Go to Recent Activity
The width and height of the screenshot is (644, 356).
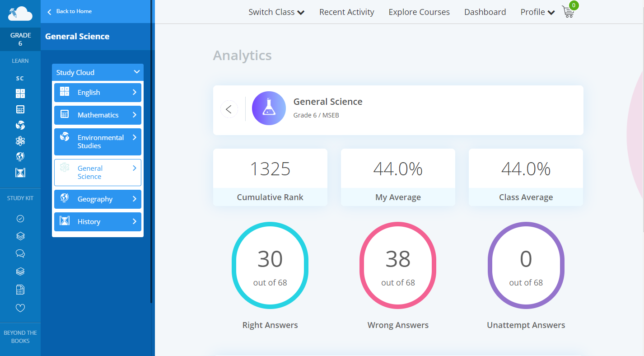347,12
